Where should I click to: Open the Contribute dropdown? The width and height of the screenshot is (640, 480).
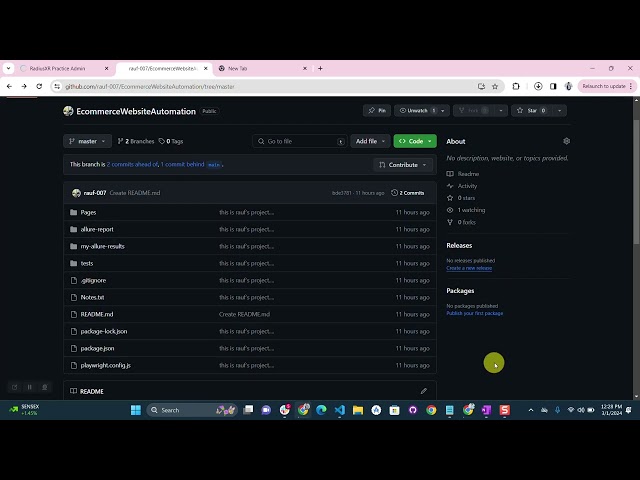pos(403,165)
